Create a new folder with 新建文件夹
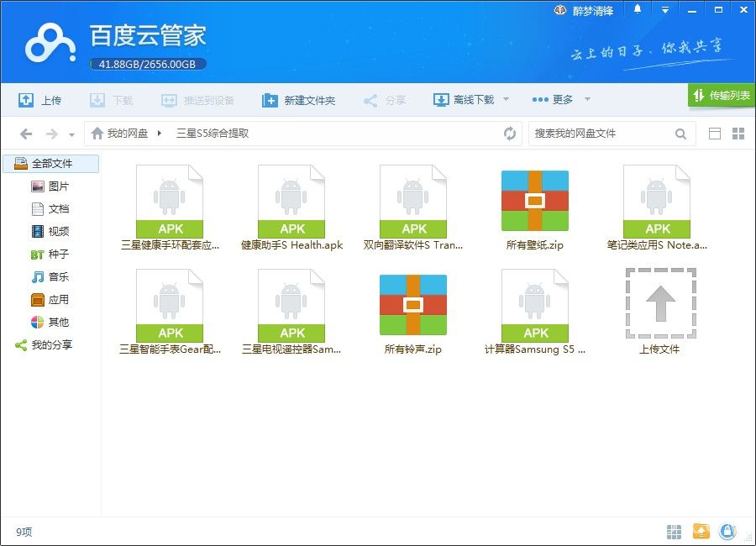Image resolution: width=756 pixels, height=546 pixels. [x=298, y=100]
